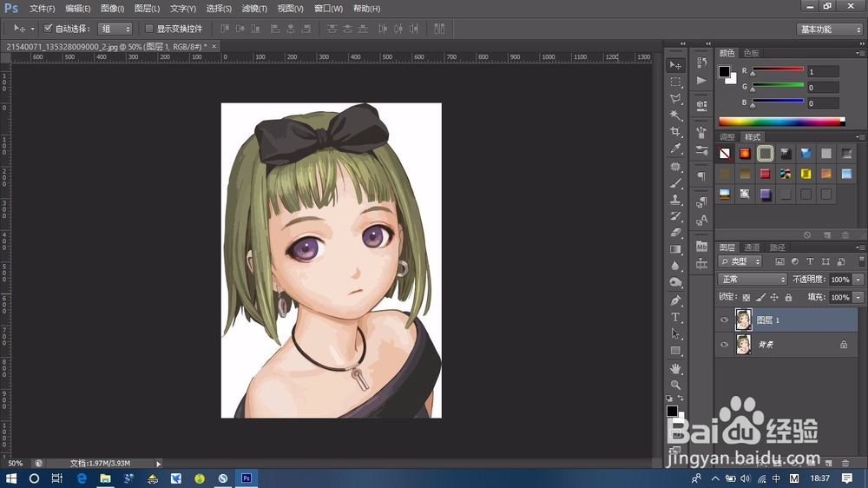Toggle lock all padlock icon

click(788, 298)
